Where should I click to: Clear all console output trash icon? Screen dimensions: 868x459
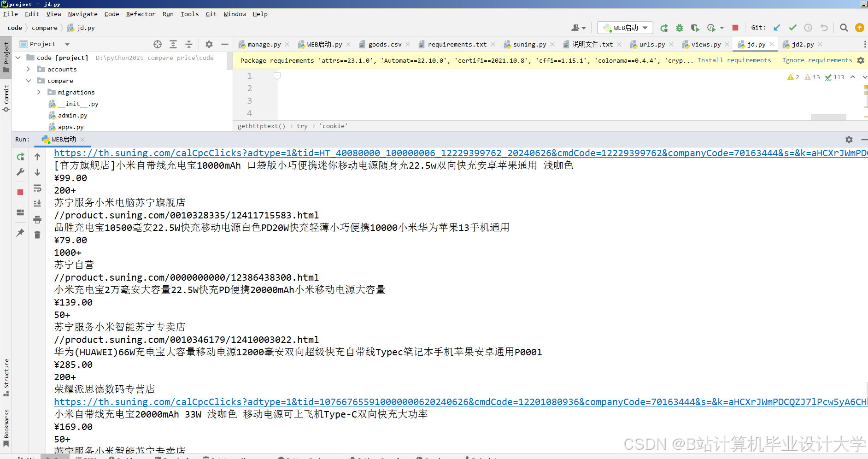37,235
